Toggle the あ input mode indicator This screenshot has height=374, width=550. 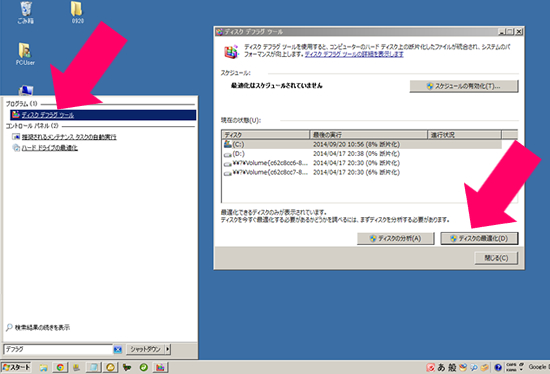[x=441, y=367]
